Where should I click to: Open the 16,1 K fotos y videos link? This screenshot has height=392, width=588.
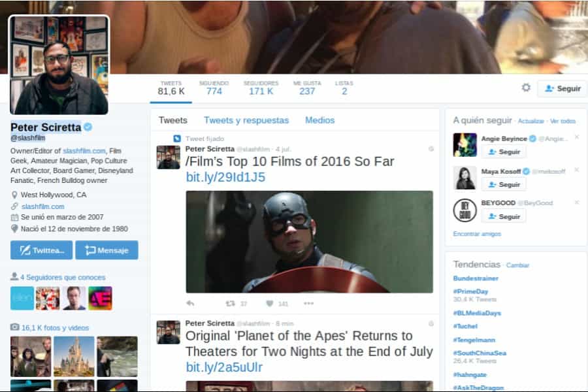click(55, 327)
